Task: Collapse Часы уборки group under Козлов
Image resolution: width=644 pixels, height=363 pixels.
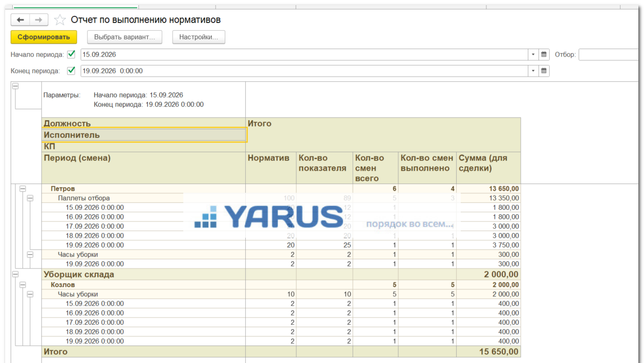Action: pos(30,294)
